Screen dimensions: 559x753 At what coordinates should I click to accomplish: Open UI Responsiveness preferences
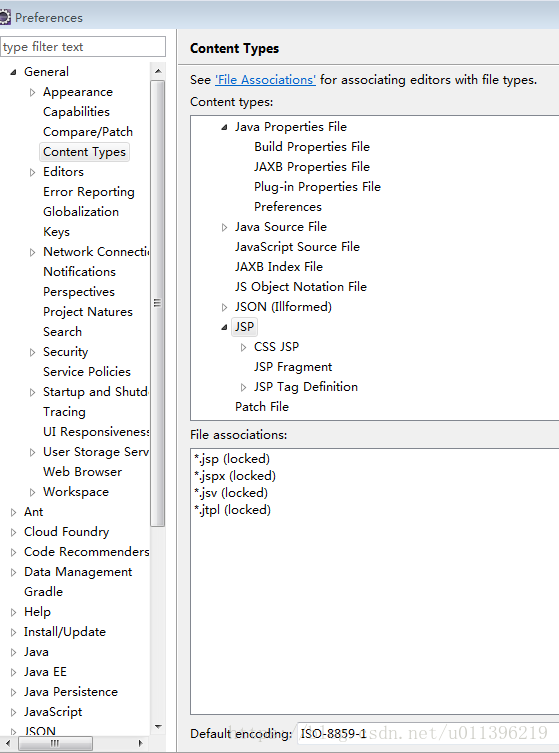[x=96, y=432]
